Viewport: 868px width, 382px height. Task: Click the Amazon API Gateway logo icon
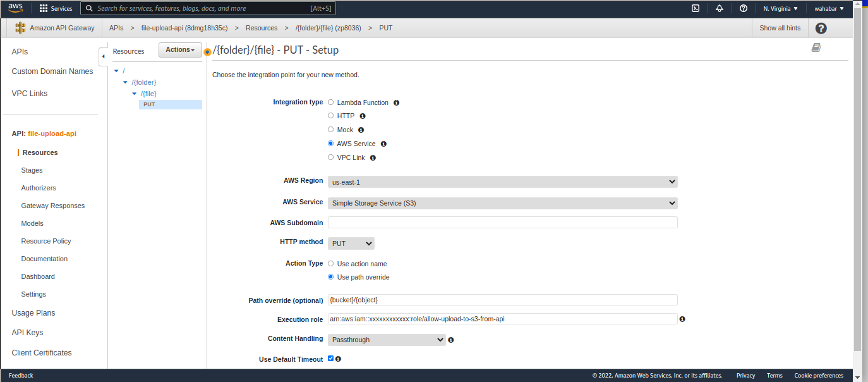(20, 28)
